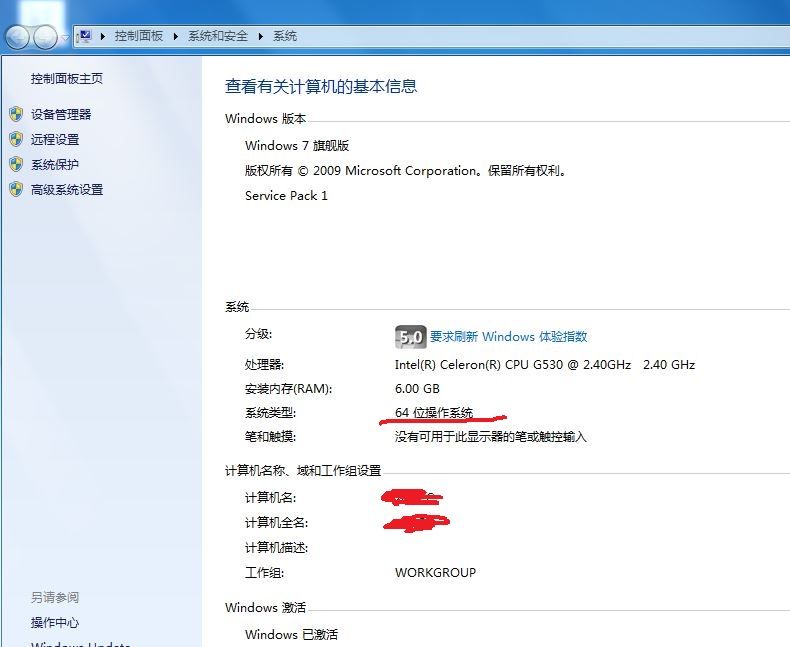
Task: Select 系统 in the address breadcrumb
Action: (285, 36)
